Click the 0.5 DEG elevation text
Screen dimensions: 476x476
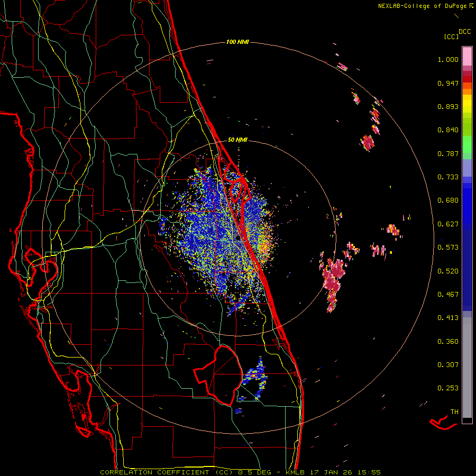click(254, 472)
